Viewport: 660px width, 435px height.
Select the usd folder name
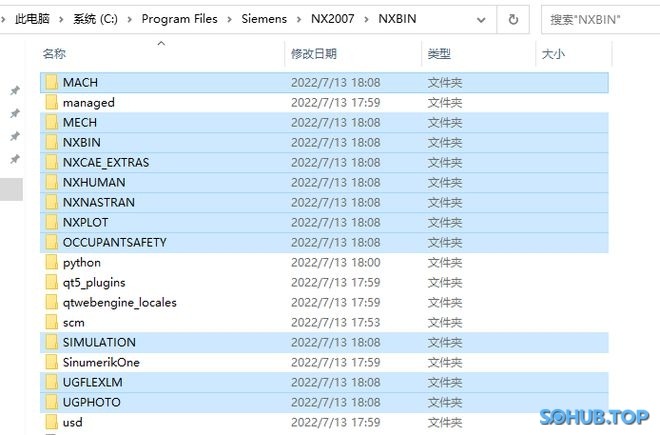pos(73,423)
